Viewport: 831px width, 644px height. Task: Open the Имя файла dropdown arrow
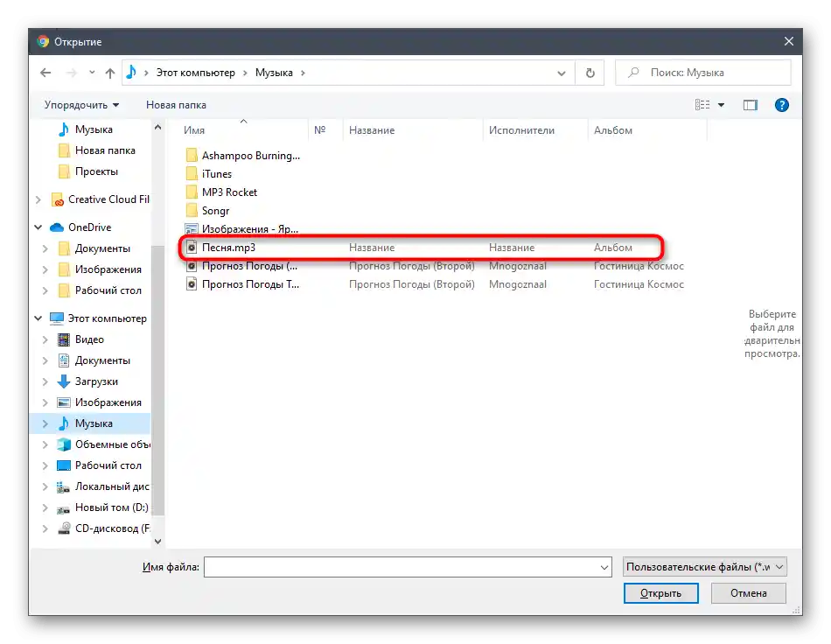point(604,567)
